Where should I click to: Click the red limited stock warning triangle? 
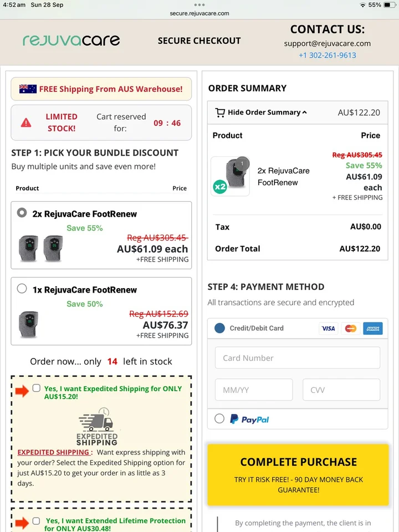[x=26, y=123]
